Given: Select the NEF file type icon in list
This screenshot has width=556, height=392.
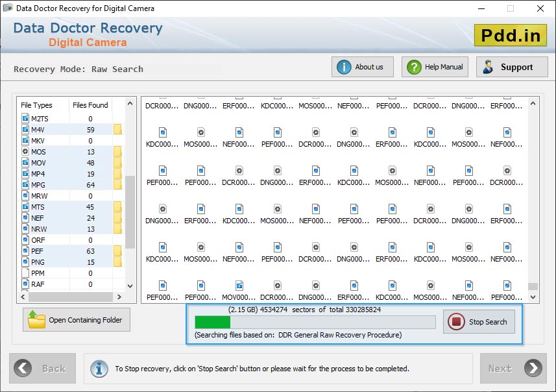Looking at the screenshot, I should (25, 217).
